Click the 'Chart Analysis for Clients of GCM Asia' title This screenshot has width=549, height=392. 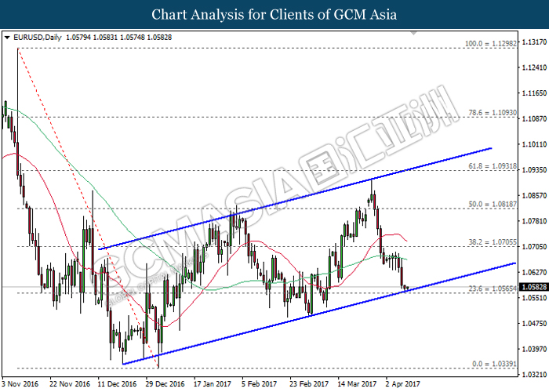tap(274, 15)
